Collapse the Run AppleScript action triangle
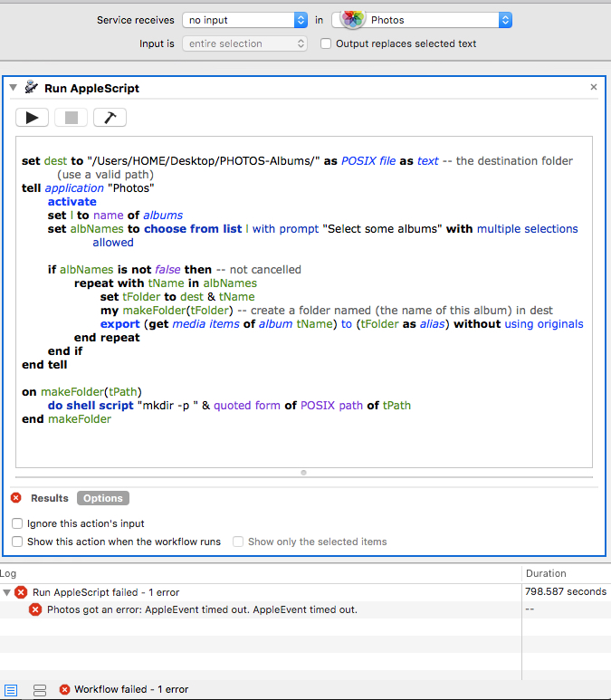The image size is (611, 700). [14, 89]
